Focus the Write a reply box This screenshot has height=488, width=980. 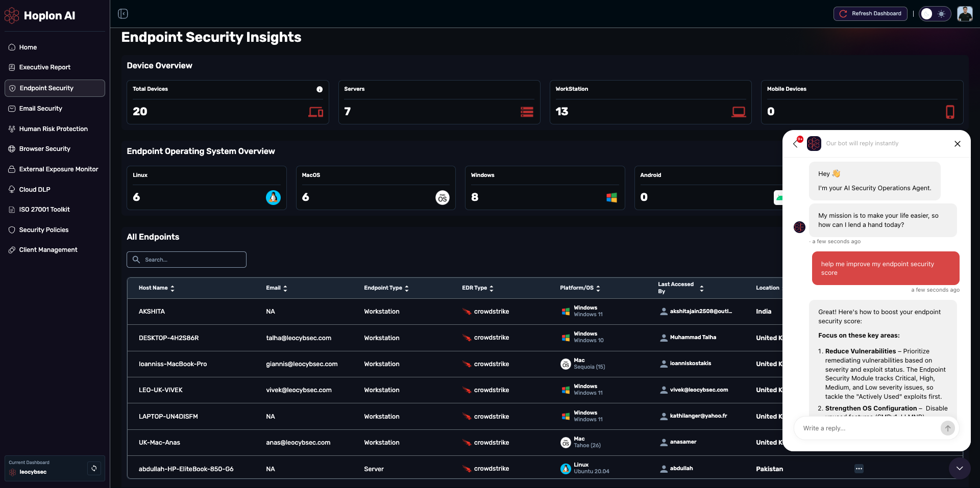click(x=868, y=428)
